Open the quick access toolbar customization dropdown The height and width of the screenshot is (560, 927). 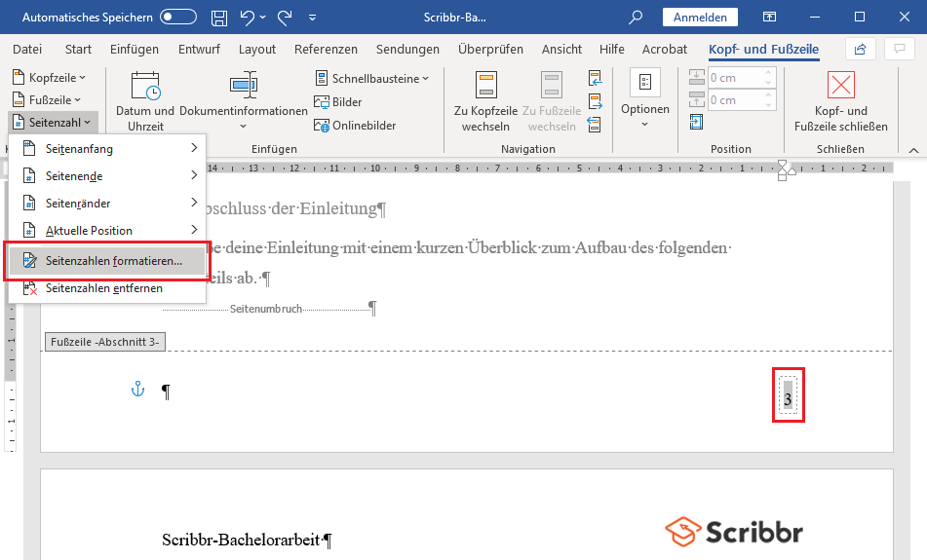pos(312,18)
